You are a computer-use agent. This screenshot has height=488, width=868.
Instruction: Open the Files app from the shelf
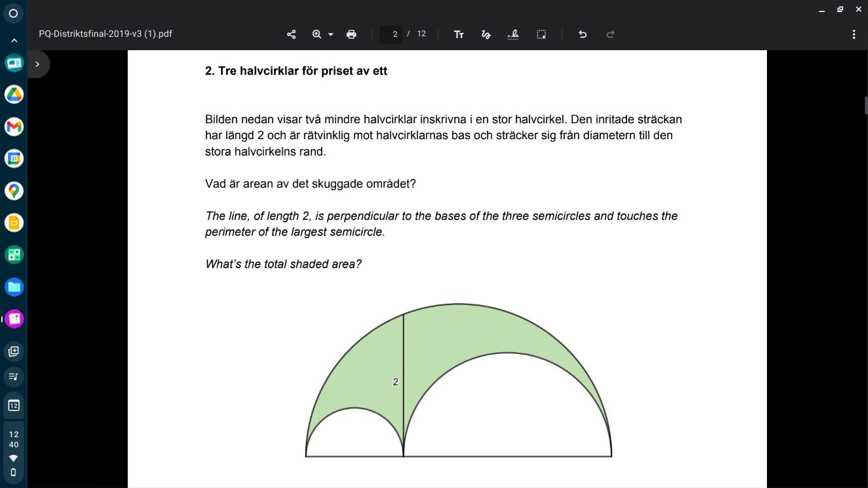tap(14, 287)
